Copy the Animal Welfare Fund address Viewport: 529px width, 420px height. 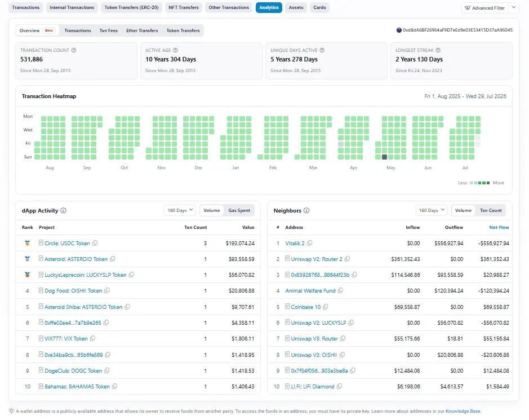pos(340,290)
